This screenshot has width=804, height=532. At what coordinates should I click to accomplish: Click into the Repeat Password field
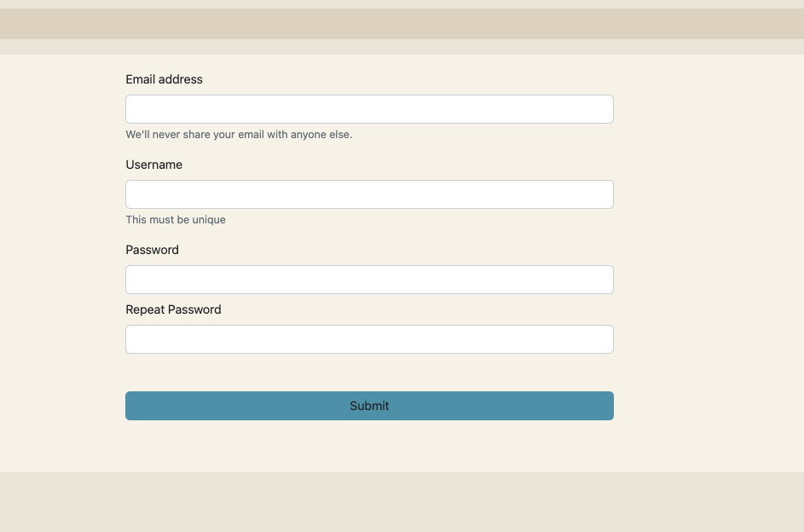(x=369, y=339)
